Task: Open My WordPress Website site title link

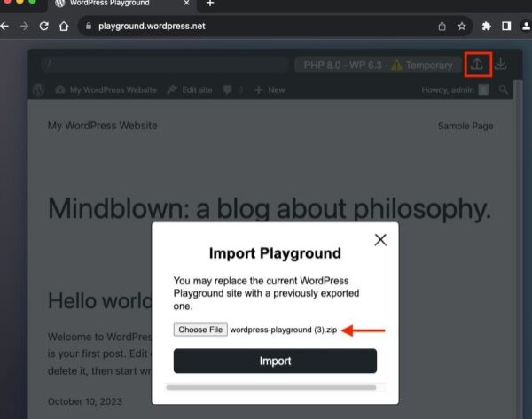Action: (x=103, y=126)
